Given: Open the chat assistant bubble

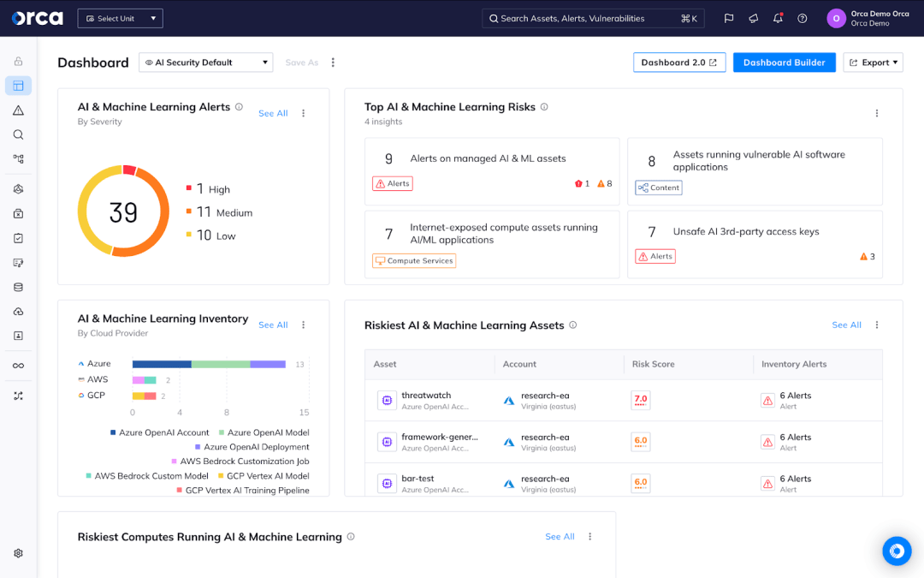Looking at the screenshot, I should [x=897, y=551].
